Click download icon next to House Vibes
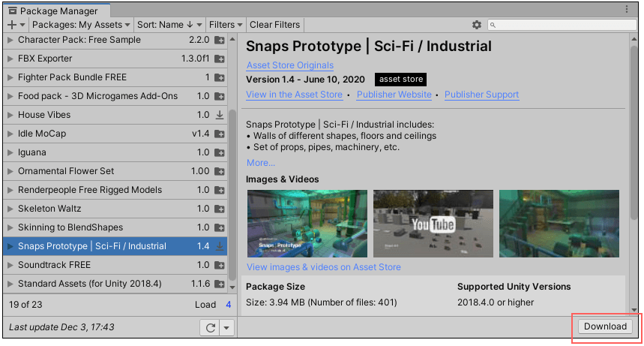The width and height of the screenshot is (644, 346). coord(220,115)
